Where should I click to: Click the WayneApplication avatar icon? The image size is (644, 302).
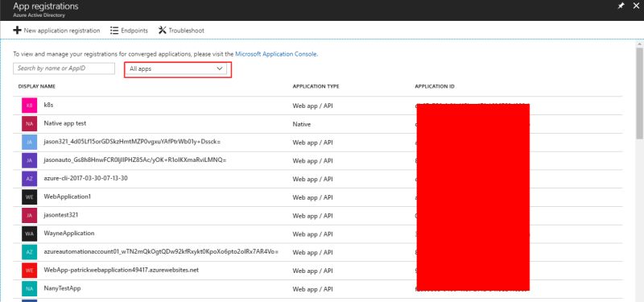click(x=29, y=234)
